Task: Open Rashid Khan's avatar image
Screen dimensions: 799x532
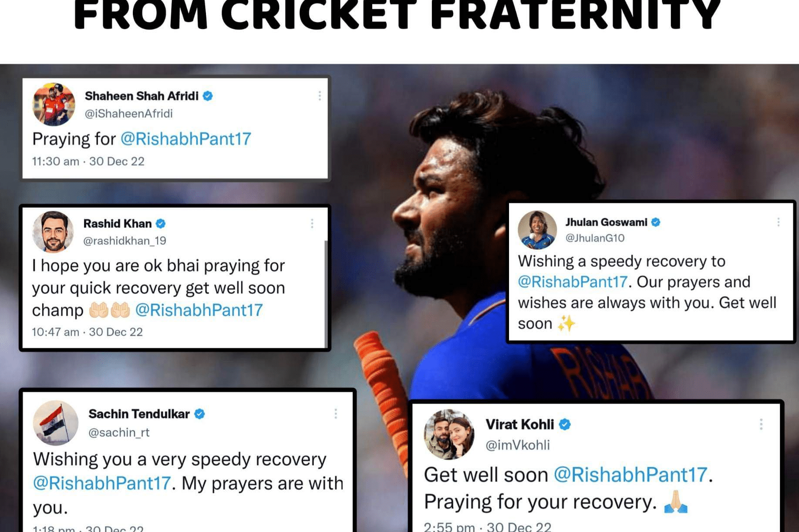Action: pyautogui.click(x=53, y=232)
